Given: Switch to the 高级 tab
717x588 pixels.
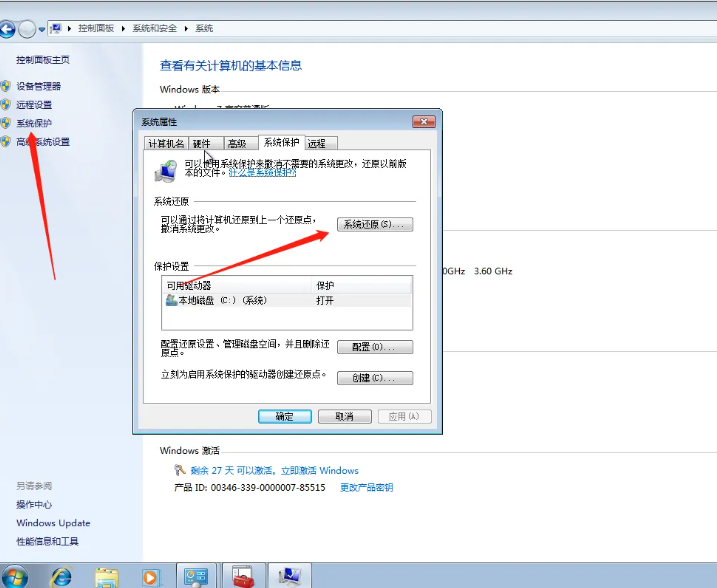Looking at the screenshot, I should click(x=236, y=143).
